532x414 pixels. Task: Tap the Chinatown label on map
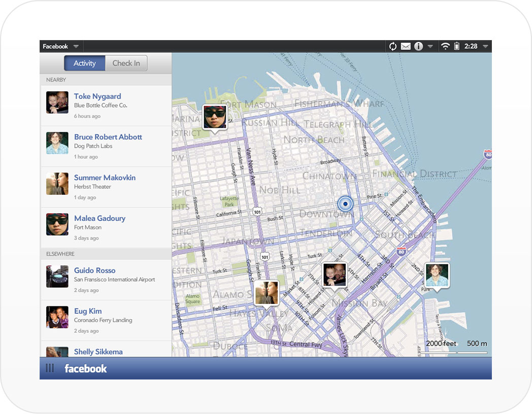tap(329, 176)
